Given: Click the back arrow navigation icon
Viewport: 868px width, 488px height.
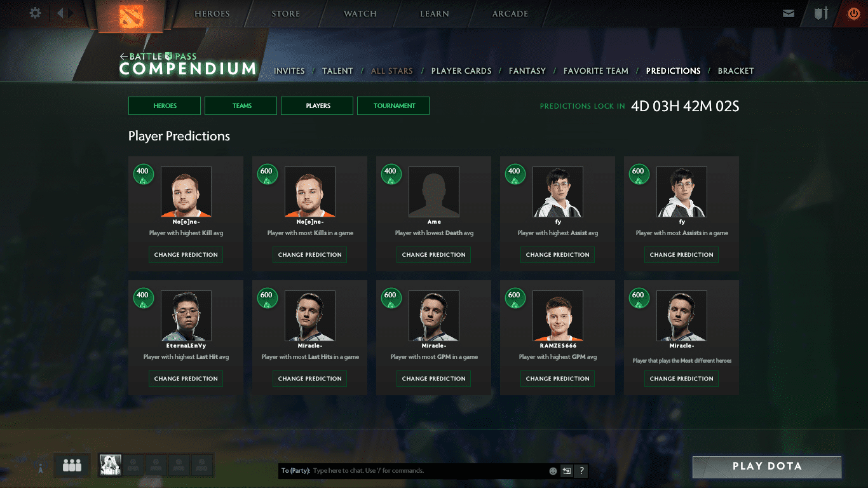Looking at the screenshot, I should (60, 13).
